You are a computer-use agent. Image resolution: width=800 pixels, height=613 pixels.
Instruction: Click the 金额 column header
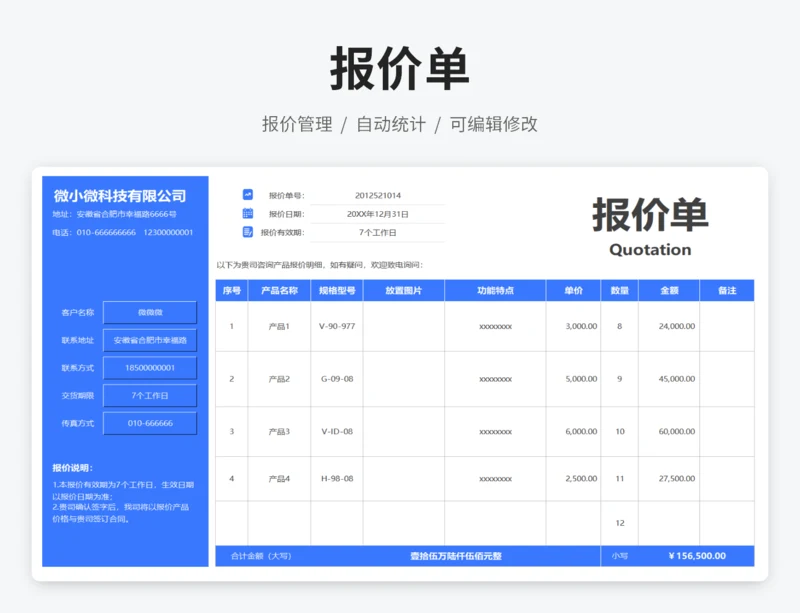click(x=669, y=290)
